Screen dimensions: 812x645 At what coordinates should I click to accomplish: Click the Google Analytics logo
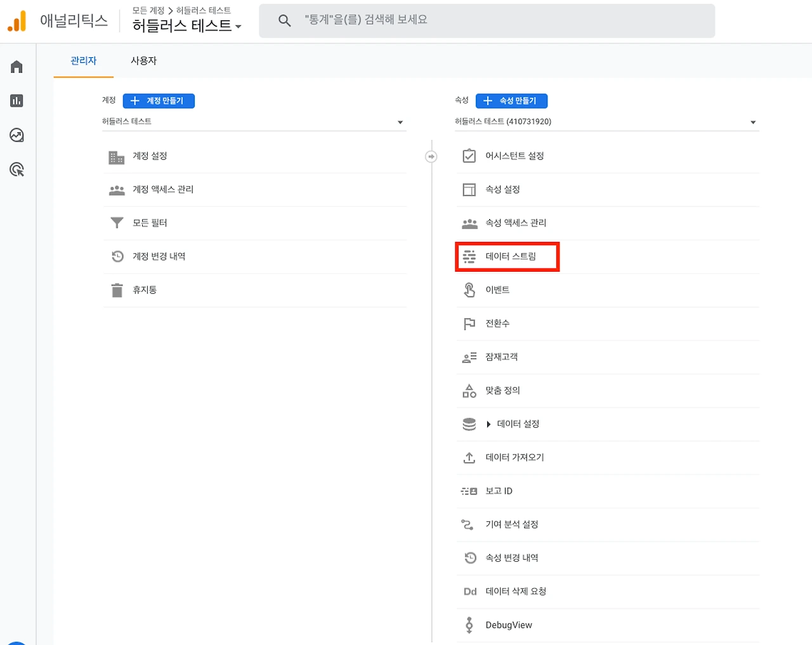pyautogui.click(x=17, y=21)
